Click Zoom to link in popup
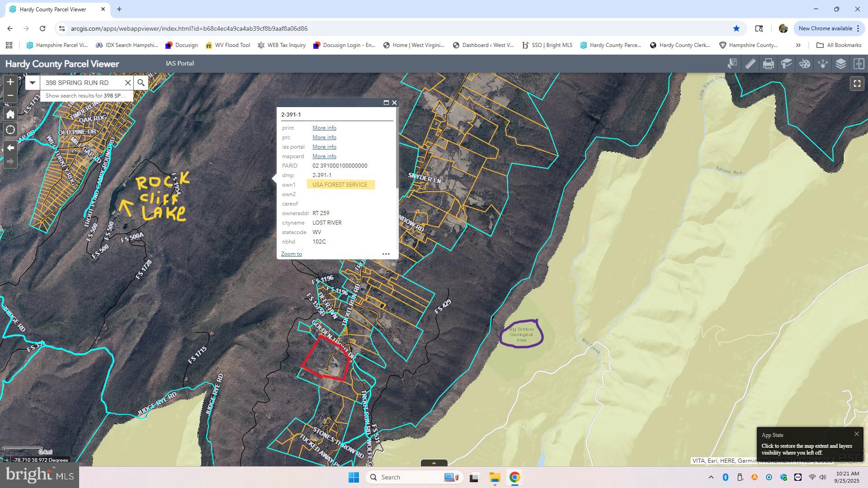The width and height of the screenshot is (868, 488). pos(291,254)
